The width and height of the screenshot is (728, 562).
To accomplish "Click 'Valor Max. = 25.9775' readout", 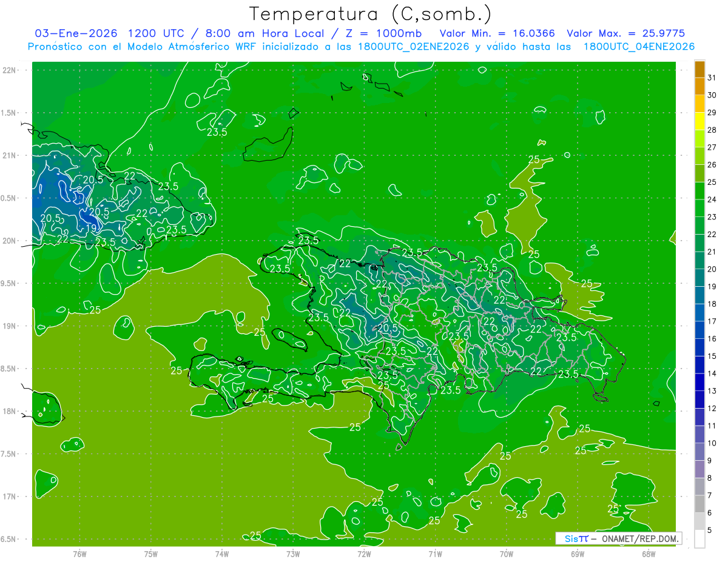I will point(625,33).
